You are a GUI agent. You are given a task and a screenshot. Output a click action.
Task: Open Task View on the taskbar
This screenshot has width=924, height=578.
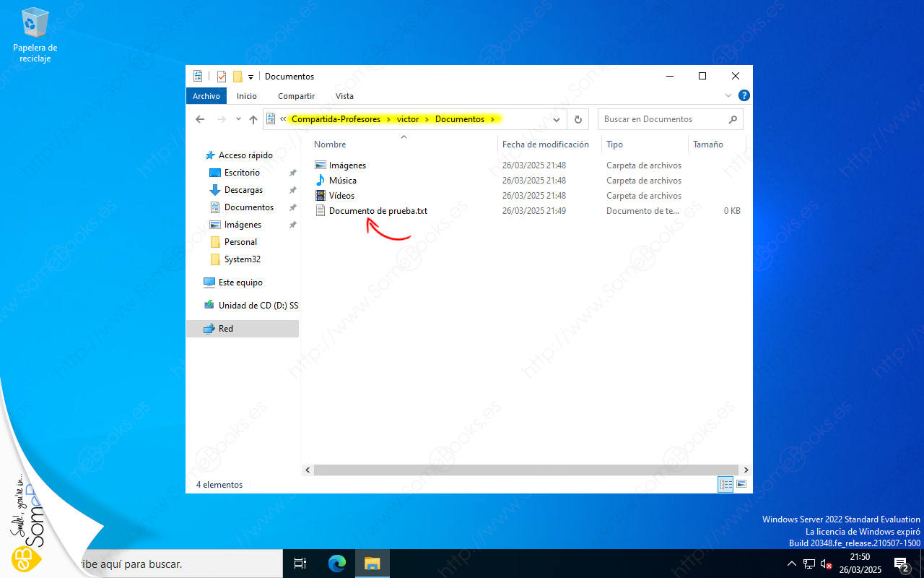click(x=301, y=564)
